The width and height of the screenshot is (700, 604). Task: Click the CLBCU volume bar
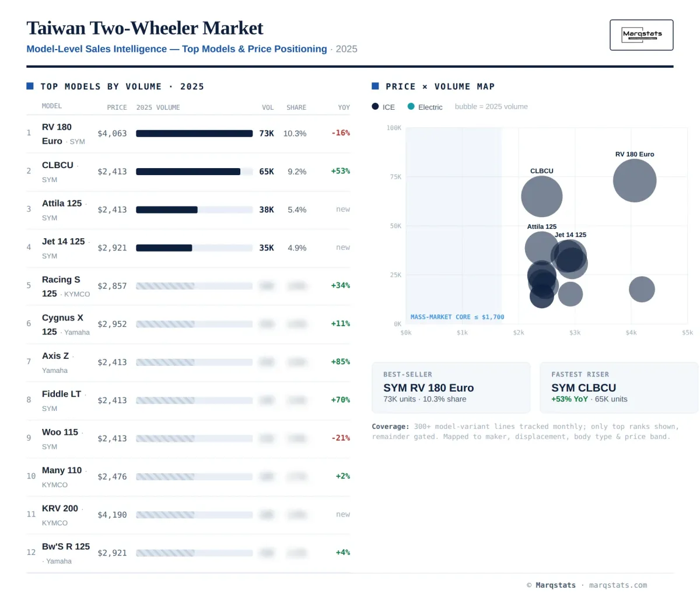point(194,172)
